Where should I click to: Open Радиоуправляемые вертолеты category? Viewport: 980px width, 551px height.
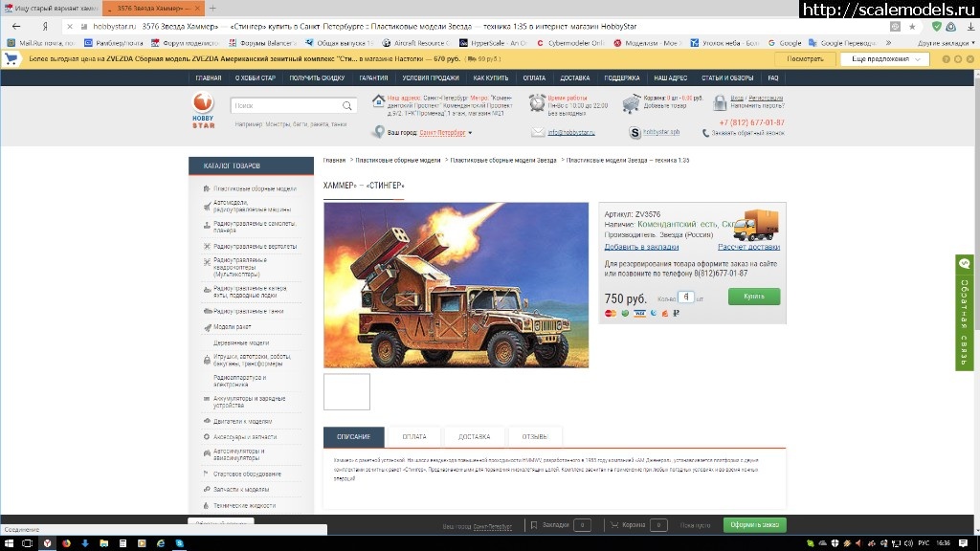pos(255,247)
